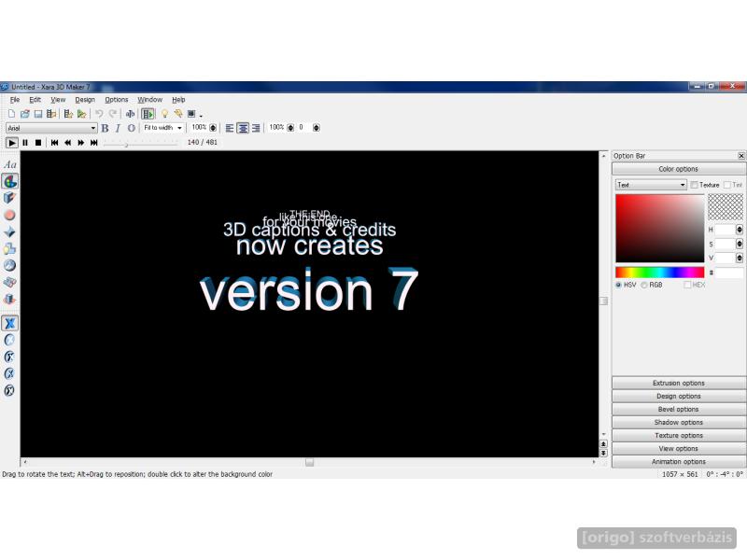747x560 pixels.
Task: Open the Text color target dropdown
Action: pyautogui.click(x=651, y=185)
